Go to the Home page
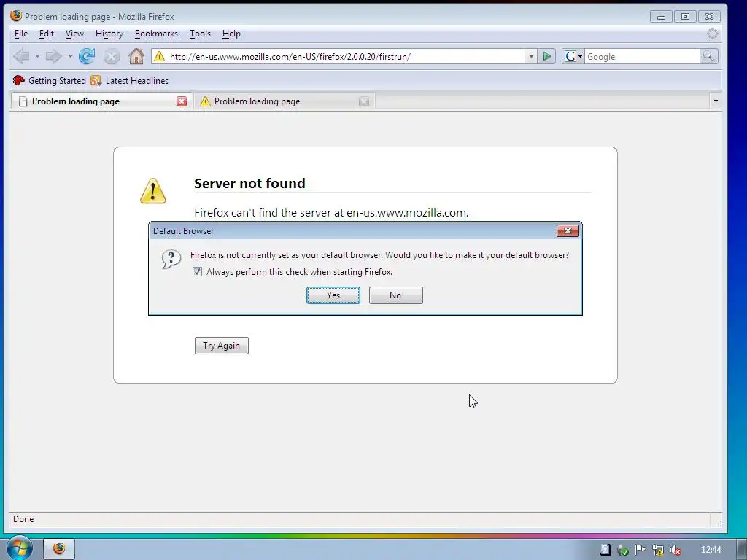Viewport: 747px width, 560px height. [x=136, y=56]
